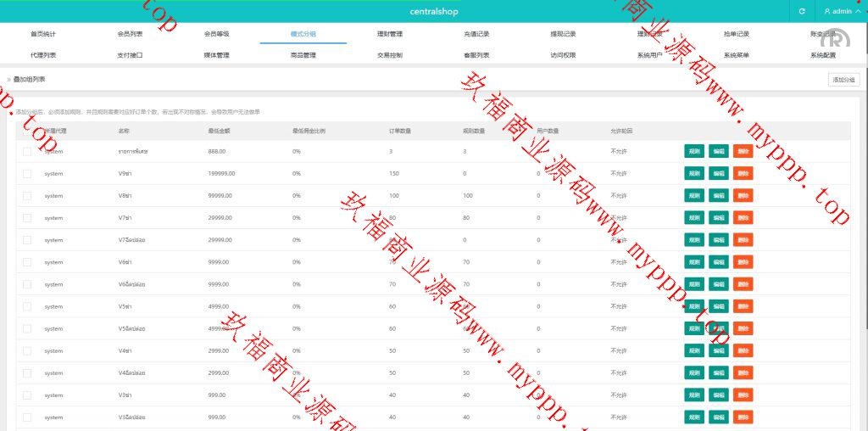Click 规则 button for the V9 row
Viewport: 868px width, 431px height.
(x=694, y=173)
